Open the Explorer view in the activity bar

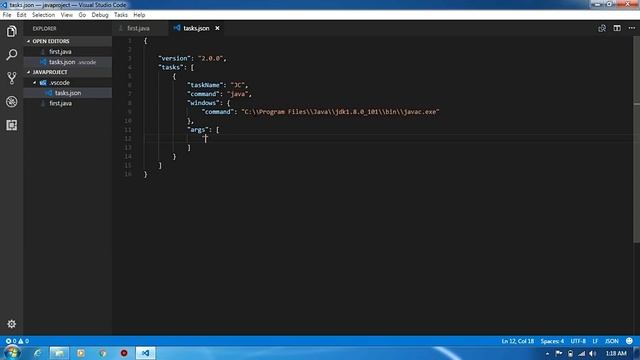[11, 31]
